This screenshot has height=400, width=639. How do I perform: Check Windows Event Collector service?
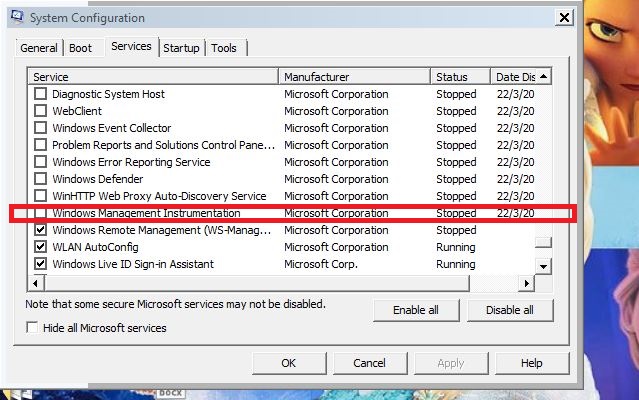[40, 128]
